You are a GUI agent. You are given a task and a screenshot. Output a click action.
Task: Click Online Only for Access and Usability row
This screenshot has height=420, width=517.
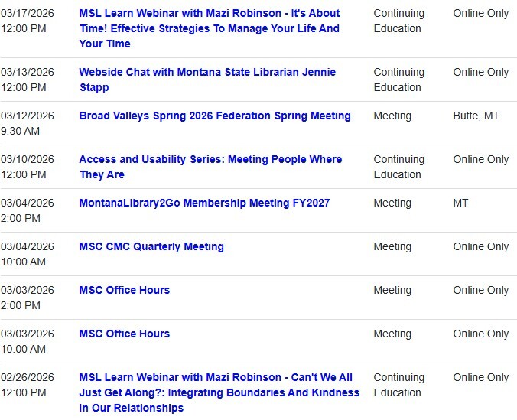click(x=480, y=159)
